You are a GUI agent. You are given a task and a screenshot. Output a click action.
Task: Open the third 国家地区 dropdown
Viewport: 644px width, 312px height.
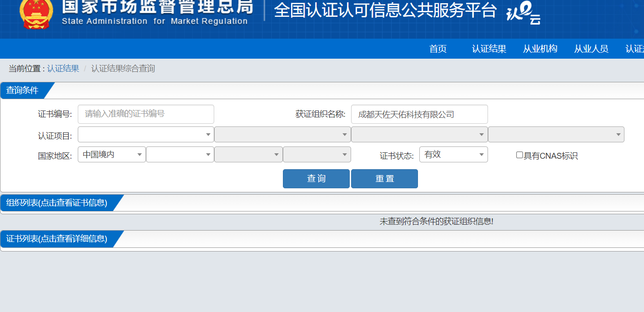[x=248, y=155]
